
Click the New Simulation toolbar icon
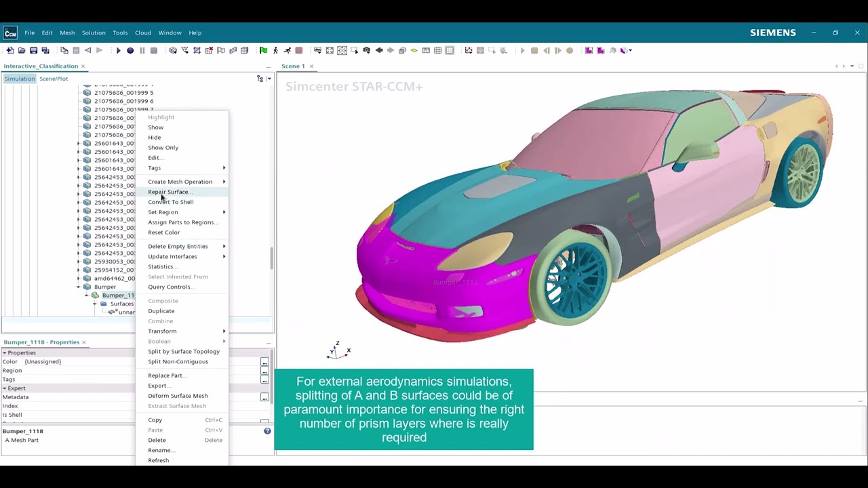coord(9,50)
